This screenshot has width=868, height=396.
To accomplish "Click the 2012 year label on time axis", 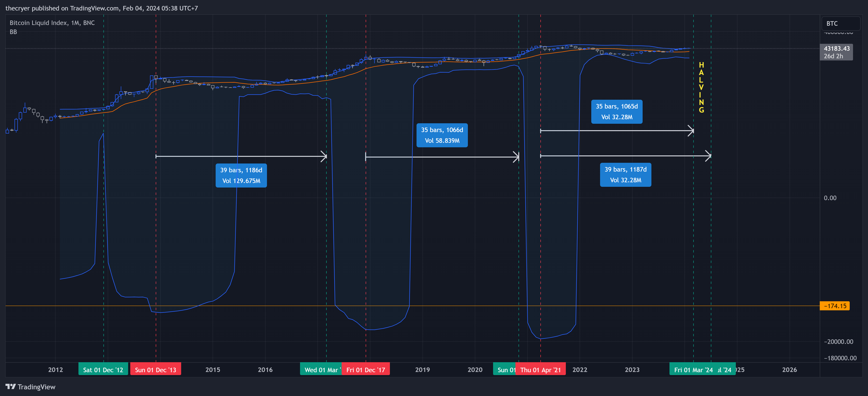I will coord(56,370).
